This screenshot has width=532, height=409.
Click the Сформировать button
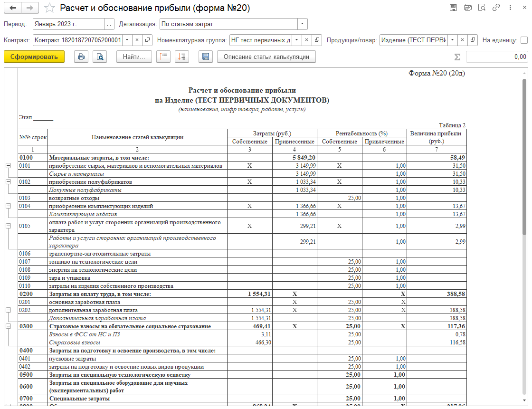click(x=34, y=57)
